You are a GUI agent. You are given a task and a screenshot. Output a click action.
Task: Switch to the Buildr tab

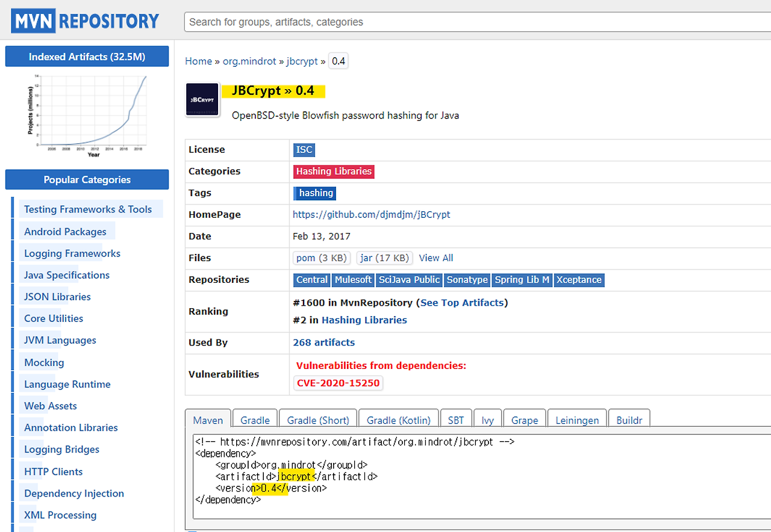point(629,419)
